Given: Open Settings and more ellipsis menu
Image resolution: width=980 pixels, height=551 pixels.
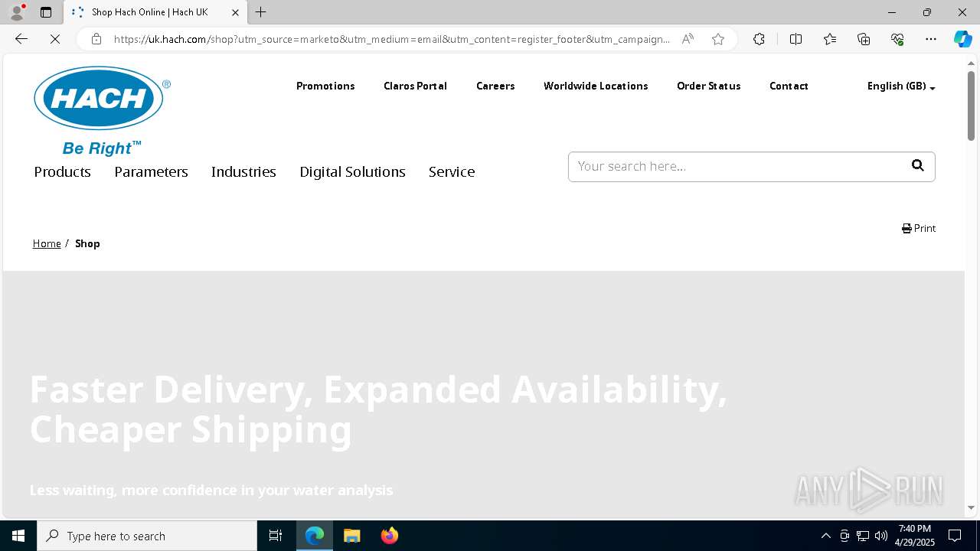Looking at the screenshot, I should (931, 39).
